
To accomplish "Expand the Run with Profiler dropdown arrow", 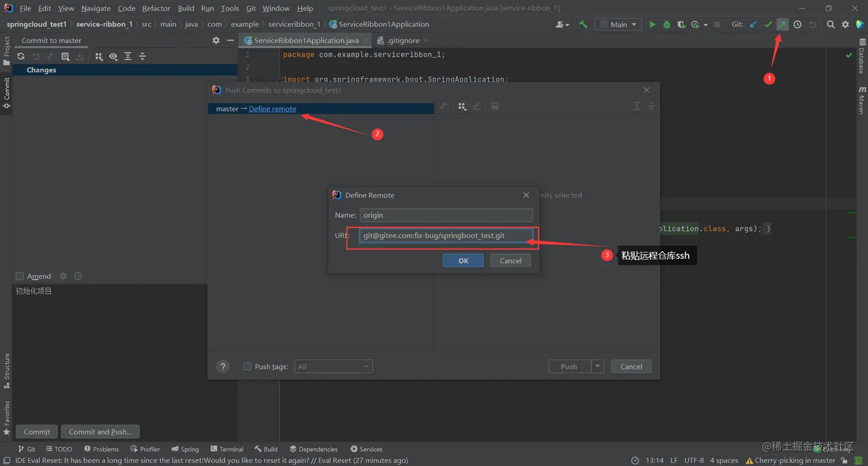I will point(706,25).
